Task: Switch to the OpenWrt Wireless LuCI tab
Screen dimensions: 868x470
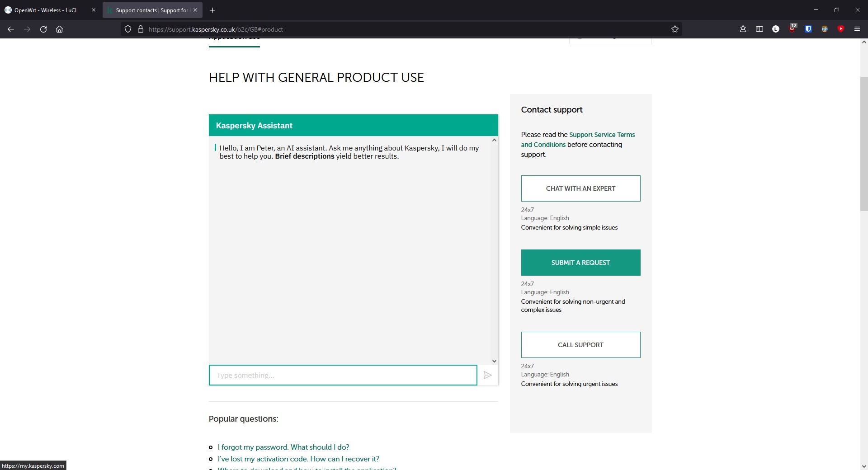Action: click(45, 10)
